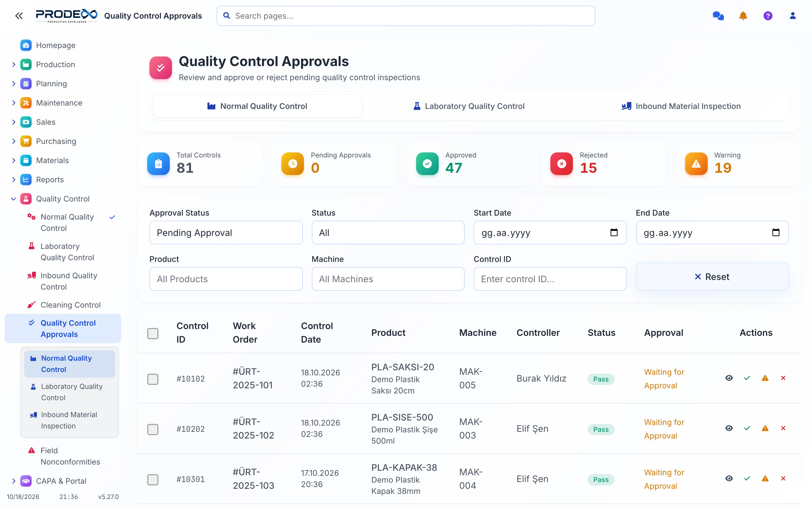Click the Maintenance tools icon
This screenshot has height=508, width=812.
click(26, 103)
